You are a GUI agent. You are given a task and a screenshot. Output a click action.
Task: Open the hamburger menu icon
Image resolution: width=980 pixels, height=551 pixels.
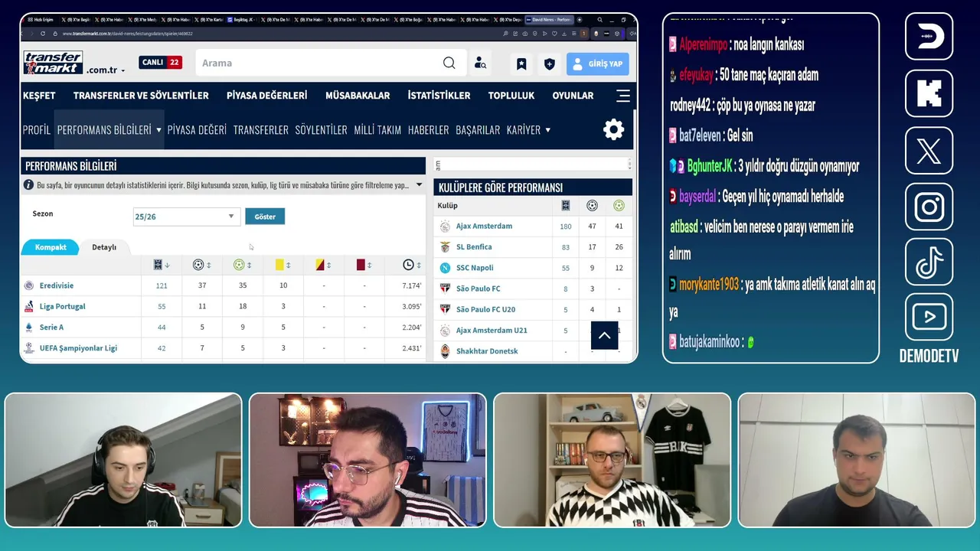(623, 96)
